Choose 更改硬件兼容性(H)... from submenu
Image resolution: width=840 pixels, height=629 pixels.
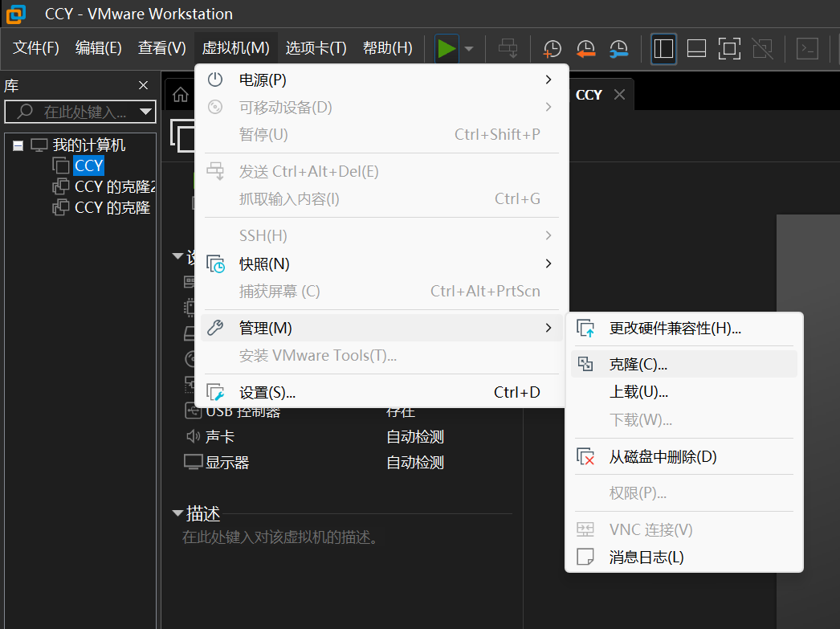point(684,329)
